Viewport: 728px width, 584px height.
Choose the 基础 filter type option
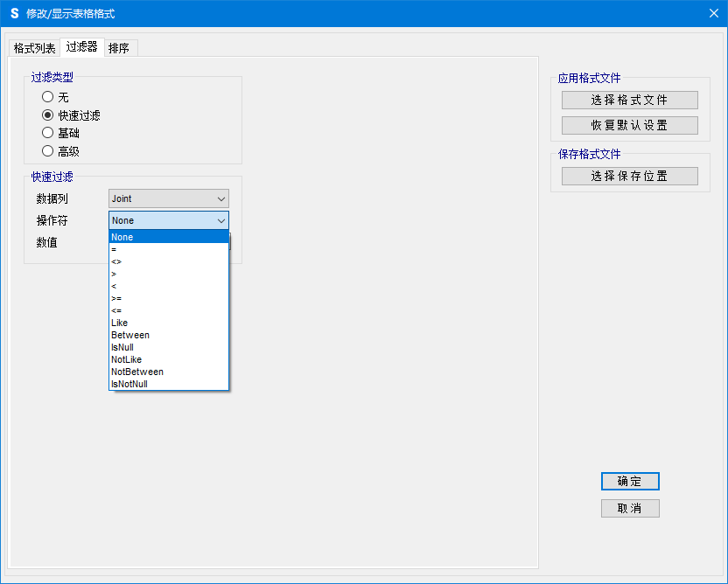(x=48, y=133)
